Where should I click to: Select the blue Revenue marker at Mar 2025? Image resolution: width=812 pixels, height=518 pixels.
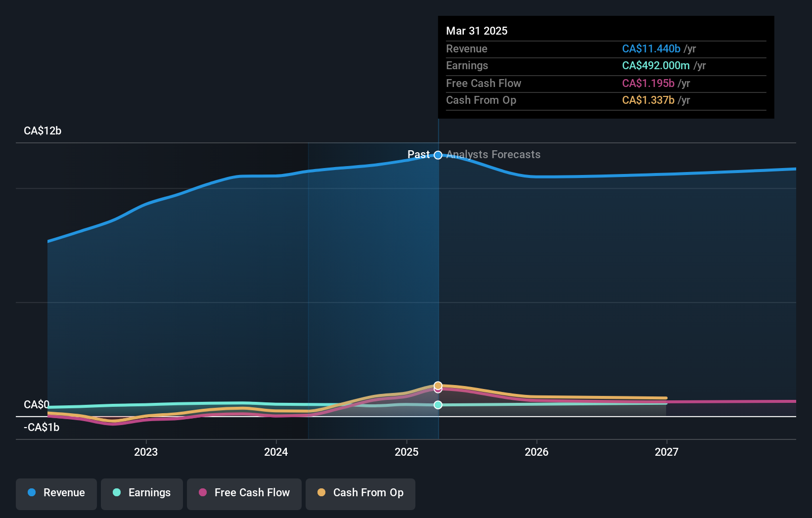point(438,155)
